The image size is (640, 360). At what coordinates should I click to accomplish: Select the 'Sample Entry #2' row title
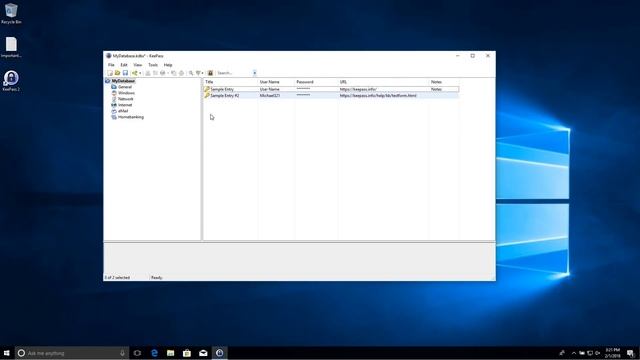point(225,96)
